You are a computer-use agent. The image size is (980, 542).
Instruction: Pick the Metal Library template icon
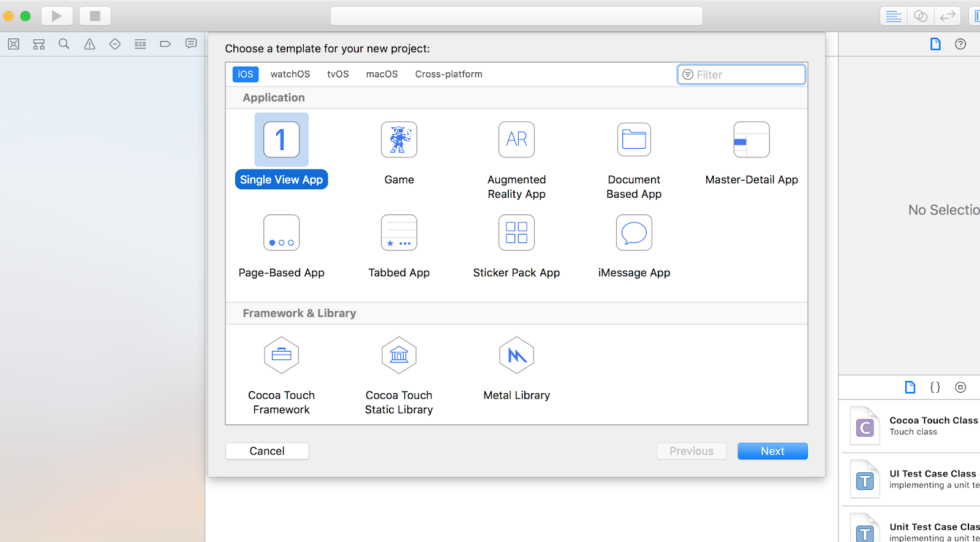tap(517, 355)
